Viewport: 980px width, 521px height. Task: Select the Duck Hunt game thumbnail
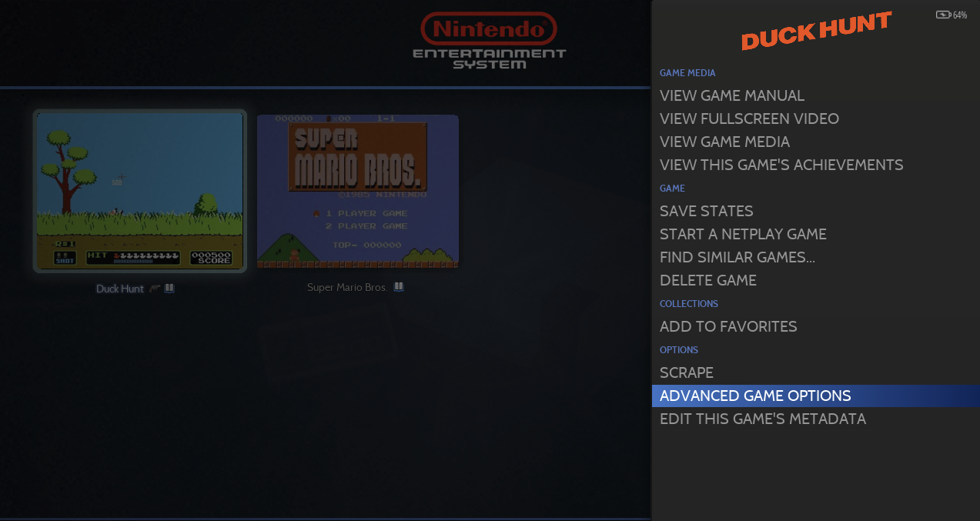pyautogui.click(x=140, y=191)
